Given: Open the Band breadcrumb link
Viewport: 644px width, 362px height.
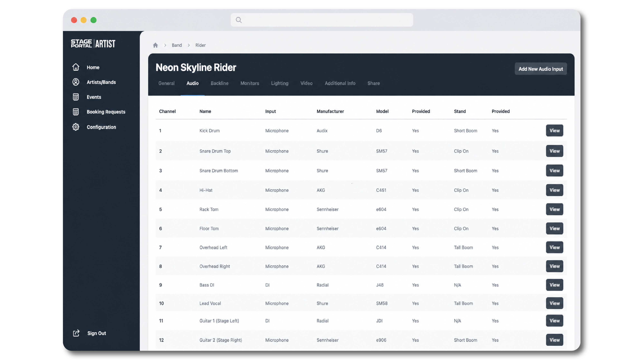Looking at the screenshot, I should [177, 45].
